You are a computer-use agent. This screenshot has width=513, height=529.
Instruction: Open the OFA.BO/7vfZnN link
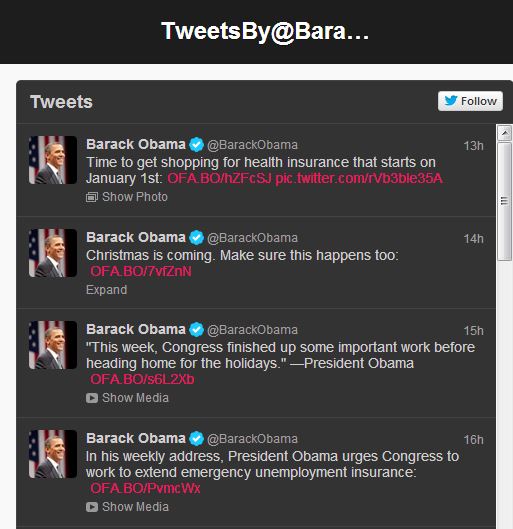(141, 272)
